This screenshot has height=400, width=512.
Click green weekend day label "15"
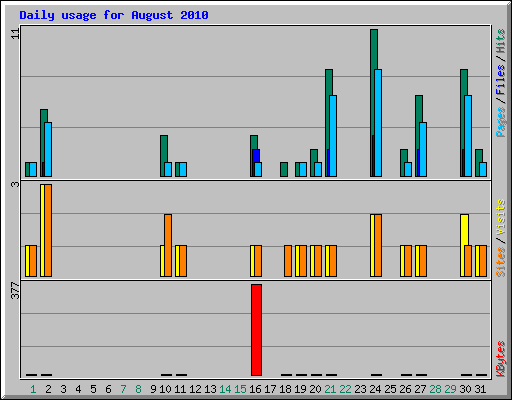tap(240, 389)
